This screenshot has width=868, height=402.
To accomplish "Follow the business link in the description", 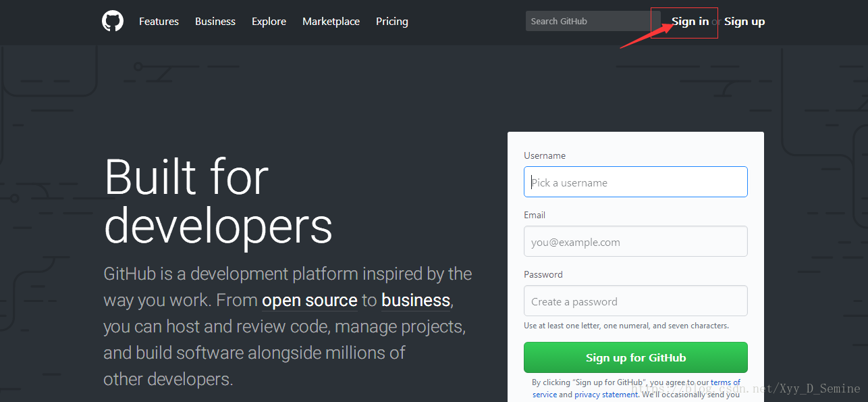I will pos(416,301).
